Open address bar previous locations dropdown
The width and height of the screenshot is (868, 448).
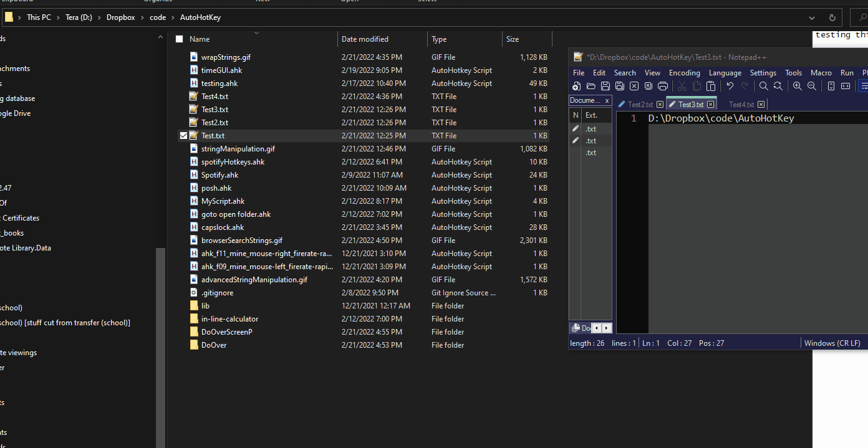click(x=811, y=17)
